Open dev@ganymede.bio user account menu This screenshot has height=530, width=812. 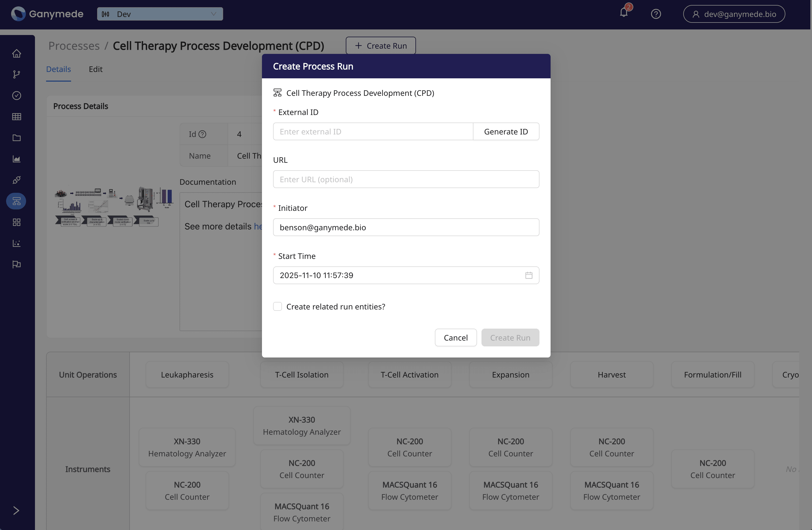pyautogui.click(x=734, y=14)
